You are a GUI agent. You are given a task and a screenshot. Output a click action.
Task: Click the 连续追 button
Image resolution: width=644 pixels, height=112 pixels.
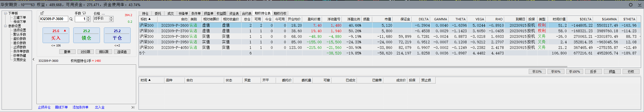pos(122,52)
